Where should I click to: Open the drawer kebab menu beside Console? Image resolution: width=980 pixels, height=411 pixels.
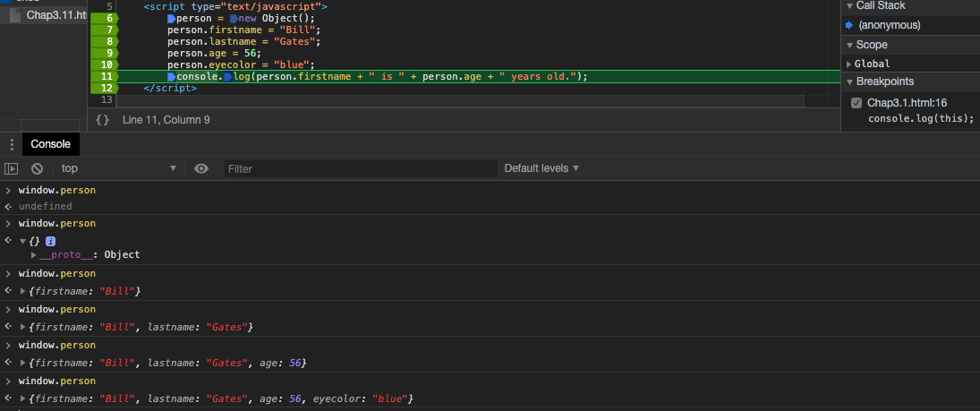pyautogui.click(x=12, y=144)
